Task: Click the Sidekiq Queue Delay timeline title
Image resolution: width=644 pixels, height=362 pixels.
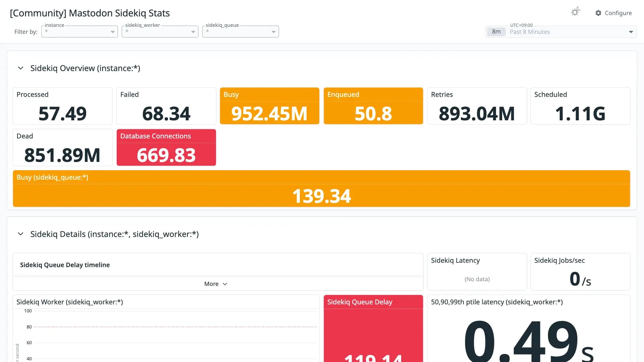Action: (x=65, y=265)
